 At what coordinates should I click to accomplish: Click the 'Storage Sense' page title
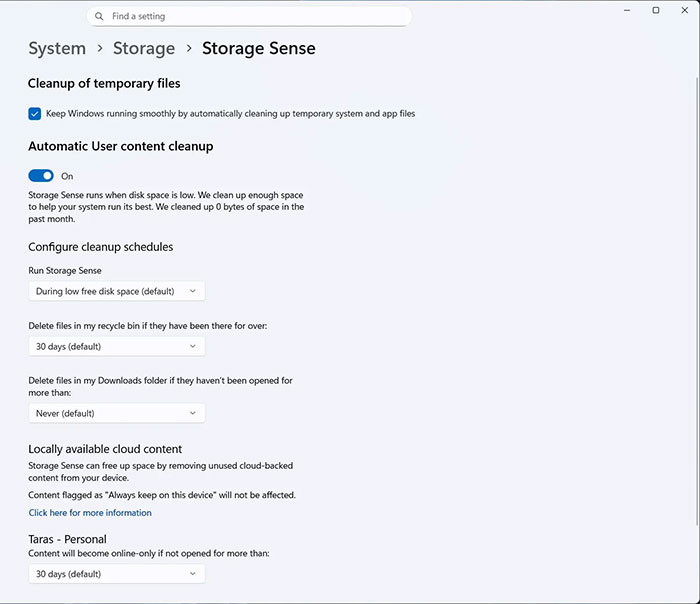(x=259, y=48)
